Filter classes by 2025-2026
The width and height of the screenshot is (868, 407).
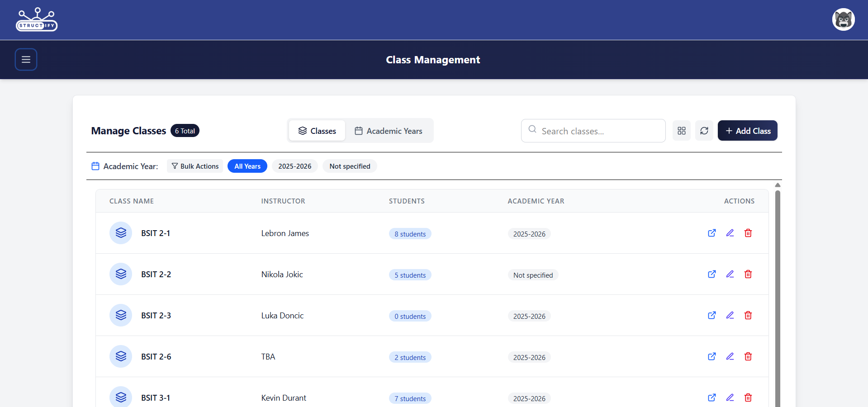click(x=294, y=166)
